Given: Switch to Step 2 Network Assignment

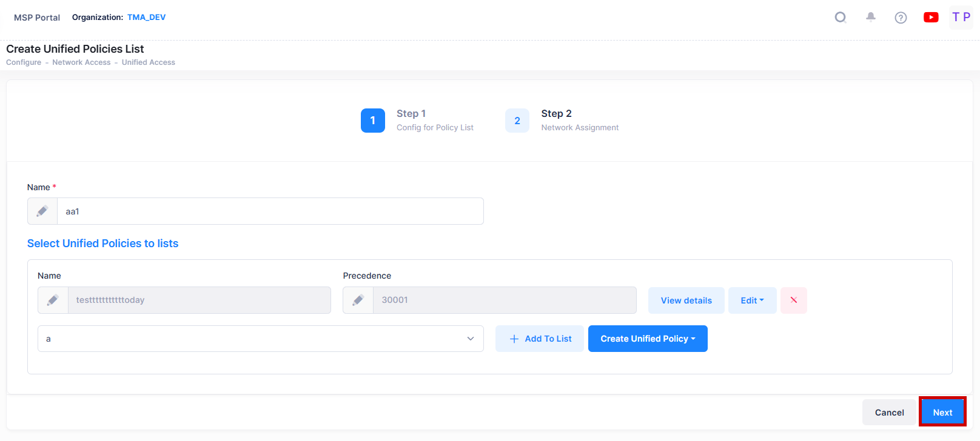Looking at the screenshot, I should pyautogui.click(x=517, y=121).
